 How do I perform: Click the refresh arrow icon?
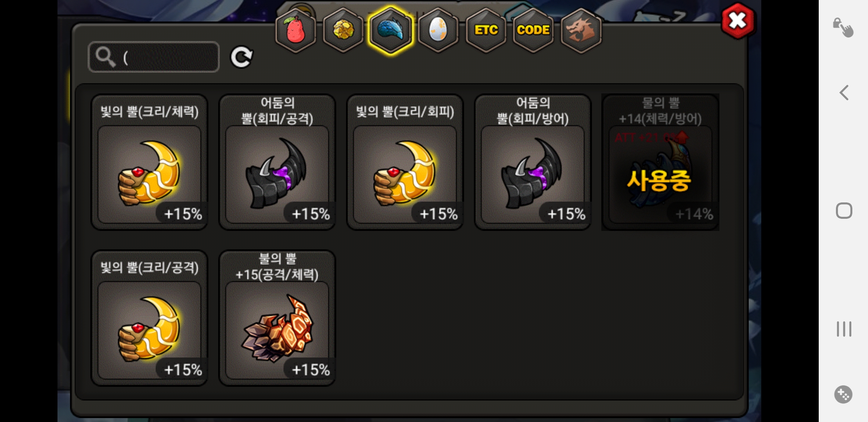(x=241, y=57)
